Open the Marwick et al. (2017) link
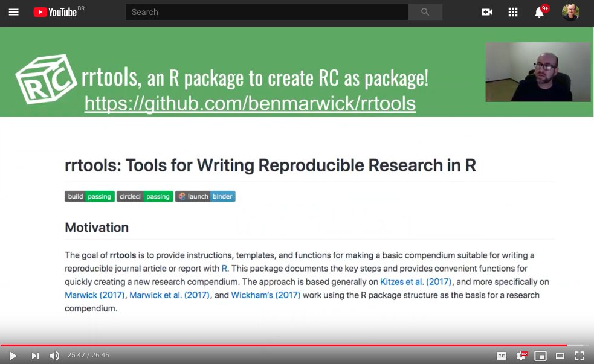Image resolution: width=594 pixels, height=364 pixels. [169, 295]
